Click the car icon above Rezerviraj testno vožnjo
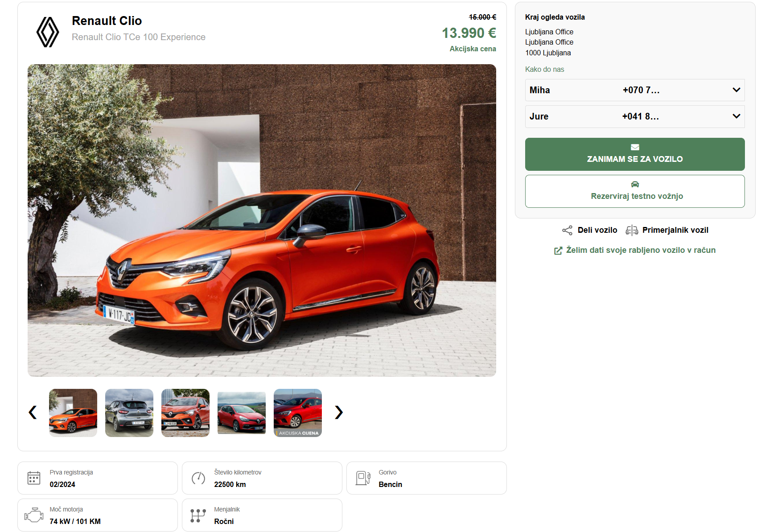The height and width of the screenshot is (532, 765). 635,184
